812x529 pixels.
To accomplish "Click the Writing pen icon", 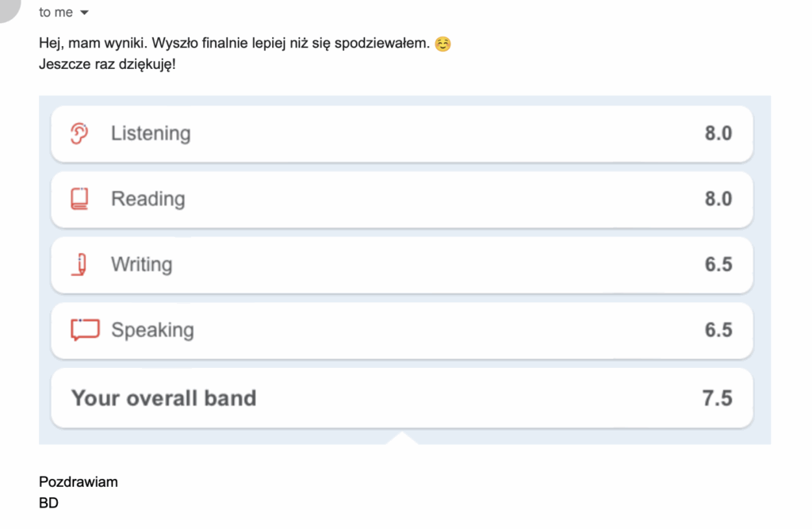I will pyautogui.click(x=79, y=264).
